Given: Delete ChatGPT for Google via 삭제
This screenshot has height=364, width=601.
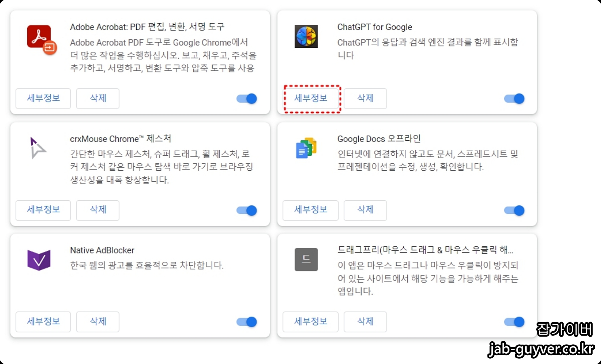Looking at the screenshot, I should (x=365, y=99).
